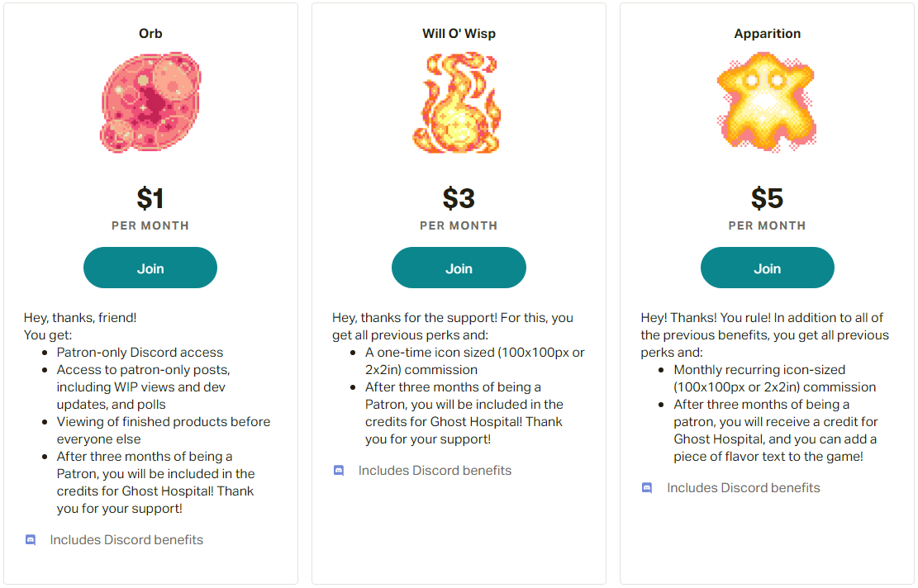Click the Discord icon under the Apparition tier

point(647,487)
